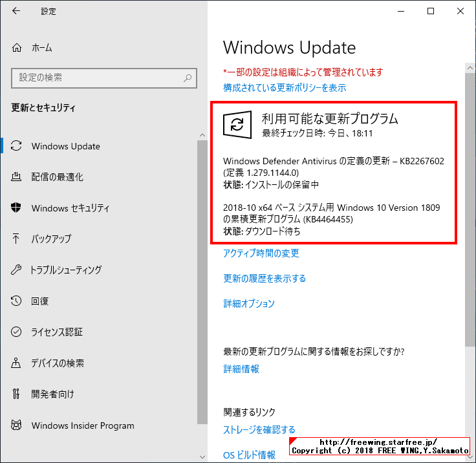This screenshot has width=476, height=463.
Task: Click the ライセンス認証 checkmark circle icon
Action: [16, 332]
